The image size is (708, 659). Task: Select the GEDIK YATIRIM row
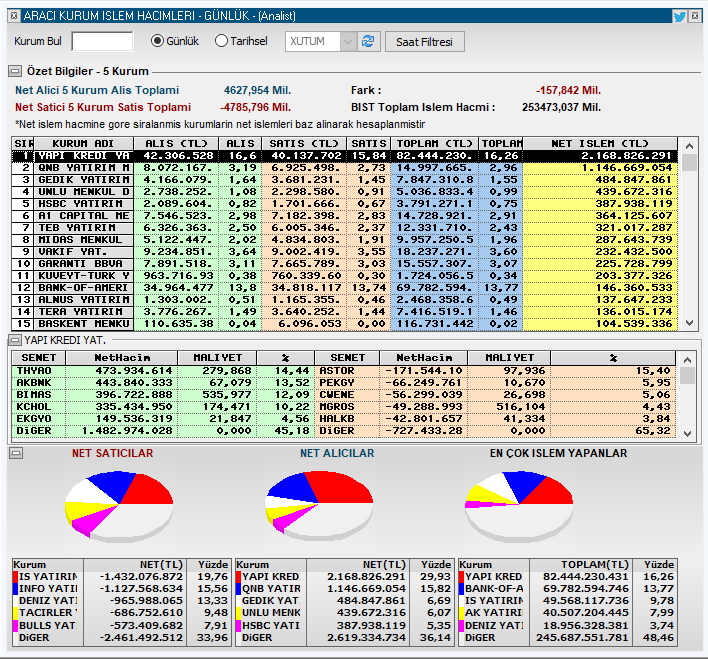pos(345,180)
